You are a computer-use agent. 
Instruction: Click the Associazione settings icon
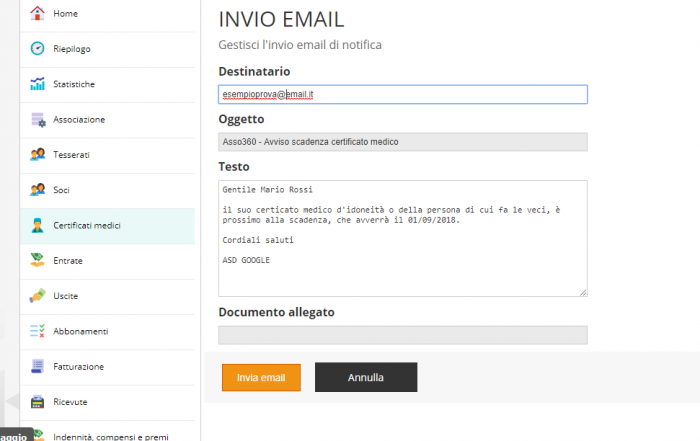pos(38,119)
